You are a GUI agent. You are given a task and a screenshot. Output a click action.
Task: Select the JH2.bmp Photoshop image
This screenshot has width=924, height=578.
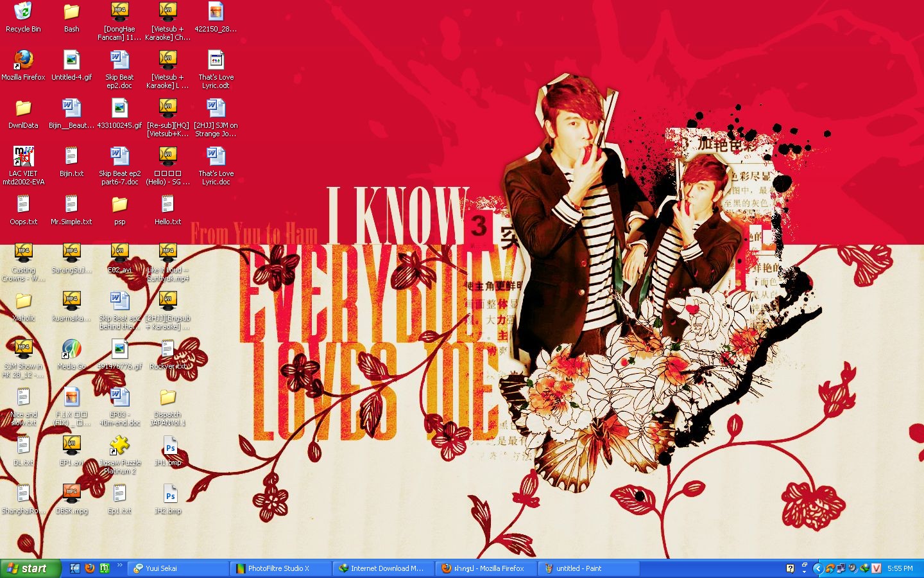click(x=167, y=498)
